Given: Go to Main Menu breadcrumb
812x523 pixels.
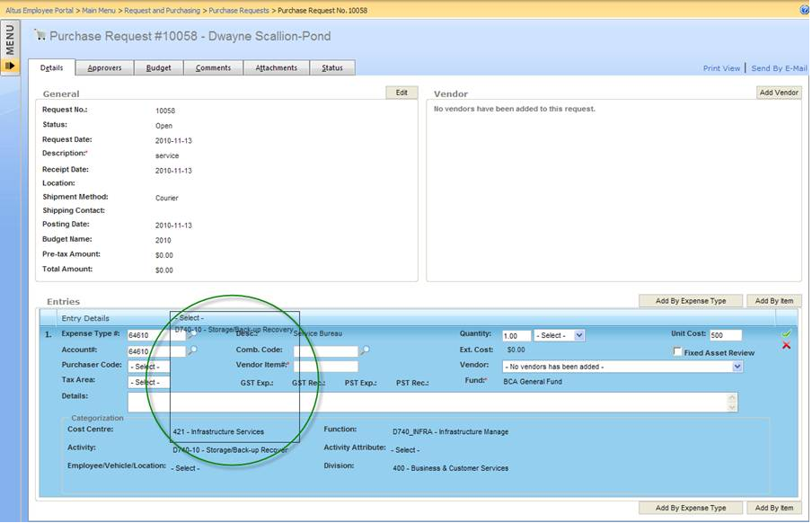Looking at the screenshot, I should [x=99, y=11].
